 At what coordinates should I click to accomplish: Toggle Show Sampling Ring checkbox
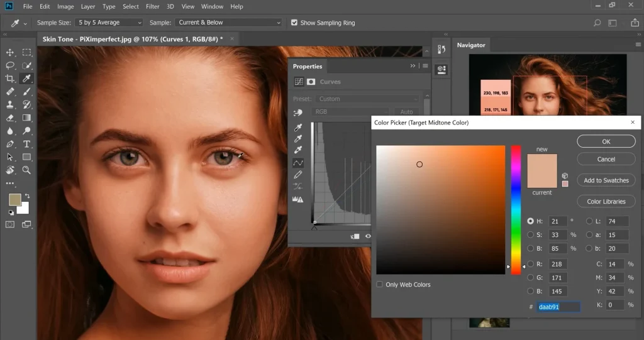(294, 23)
